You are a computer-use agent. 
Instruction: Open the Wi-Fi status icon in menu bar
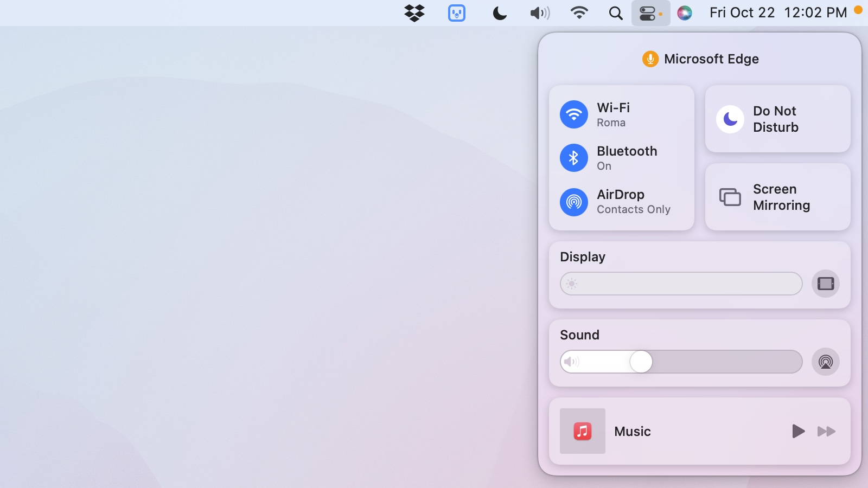pos(579,13)
